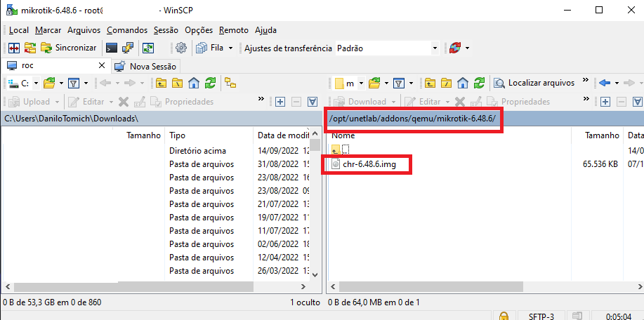Open the Ajuda menu

click(x=265, y=30)
